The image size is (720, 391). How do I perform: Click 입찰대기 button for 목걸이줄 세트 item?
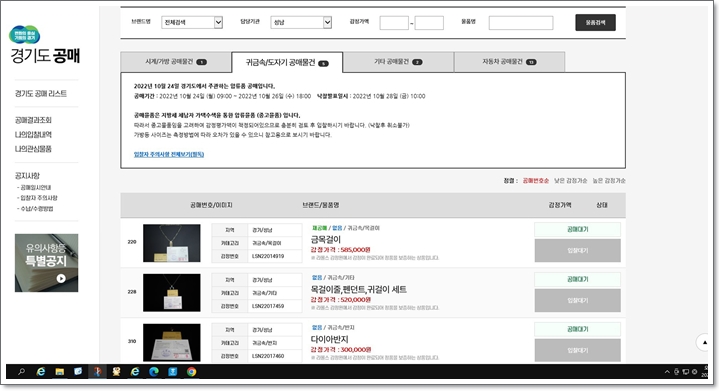577,301
